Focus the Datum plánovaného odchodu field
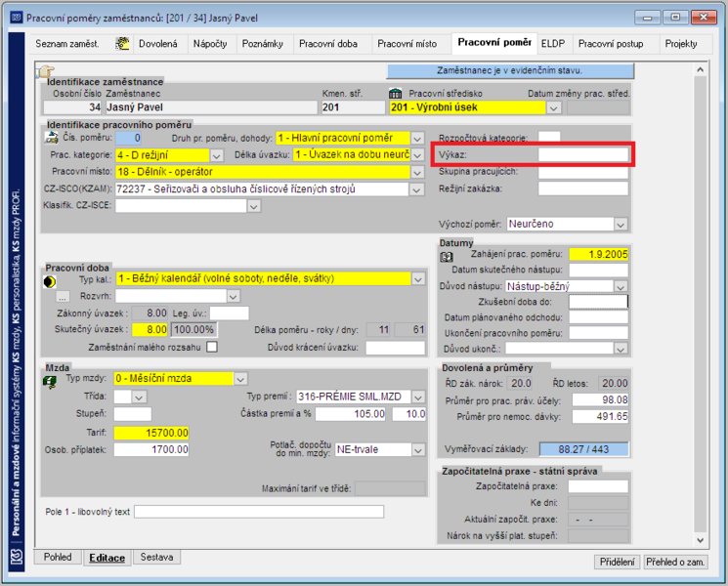This screenshot has width=728, height=586. coord(598,317)
